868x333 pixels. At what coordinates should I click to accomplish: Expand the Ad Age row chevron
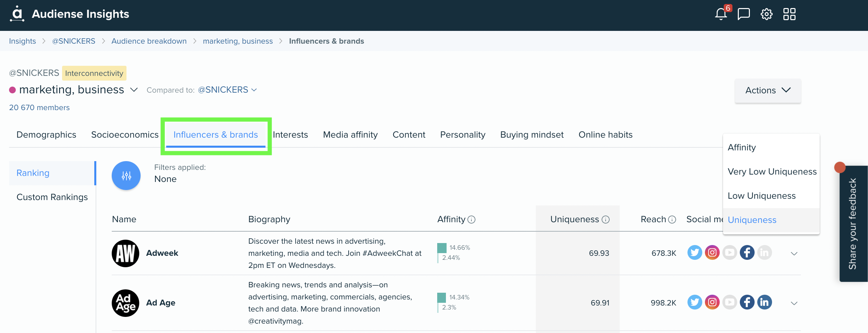tap(794, 303)
